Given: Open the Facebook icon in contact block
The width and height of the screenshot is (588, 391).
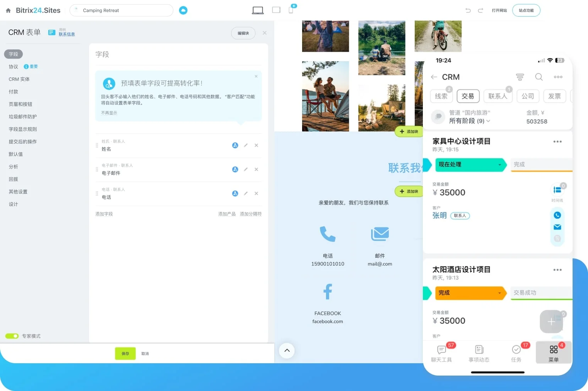Looking at the screenshot, I should pyautogui.click(x=328, y=292).
